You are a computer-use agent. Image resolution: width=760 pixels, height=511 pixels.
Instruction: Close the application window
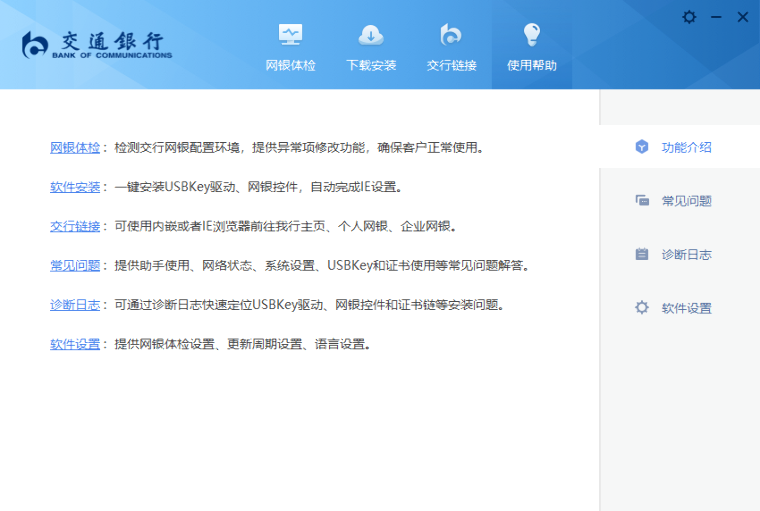pyautogui.click(x=743, y=17)
